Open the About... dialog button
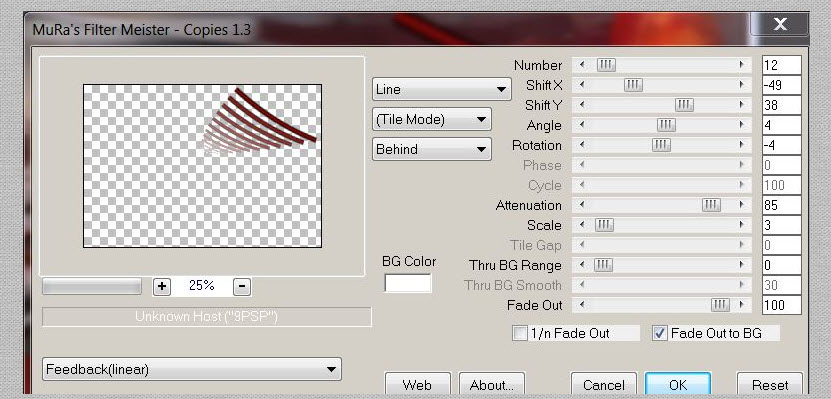Screen dimensions: 831x399 (x=492, y=384)
